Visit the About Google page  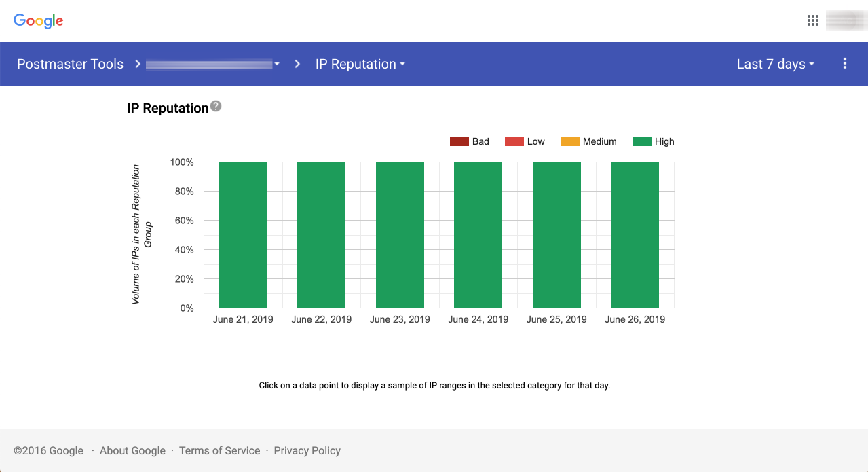132,450
